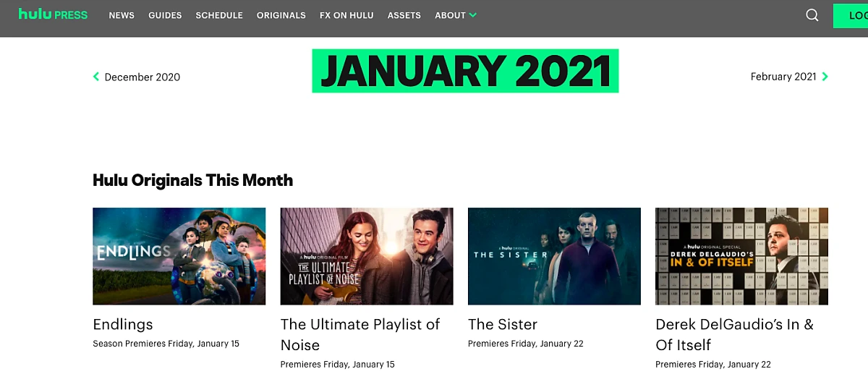Open The Ultimate Playlist of Noise thumbnail

tap(367, 256)
